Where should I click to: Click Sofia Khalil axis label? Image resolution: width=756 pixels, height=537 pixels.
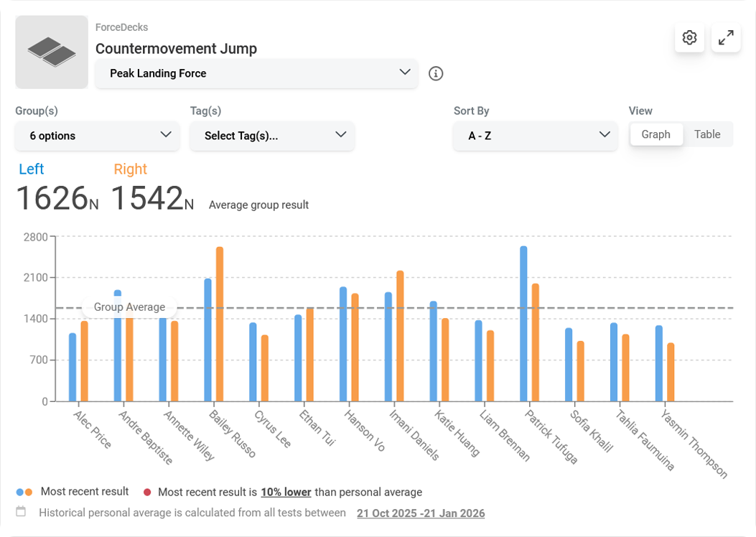(x=591, y=431)
